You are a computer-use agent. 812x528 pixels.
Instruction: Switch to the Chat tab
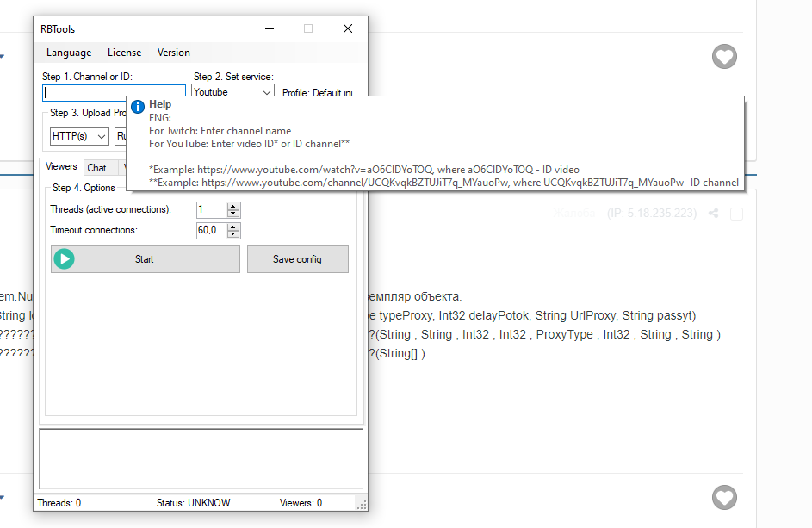tap(96, 168)
